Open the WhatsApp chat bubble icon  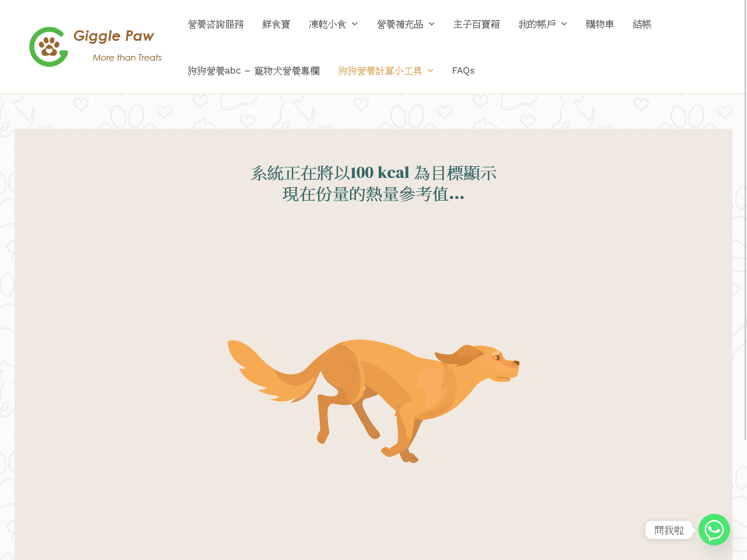tap(714, 530)
